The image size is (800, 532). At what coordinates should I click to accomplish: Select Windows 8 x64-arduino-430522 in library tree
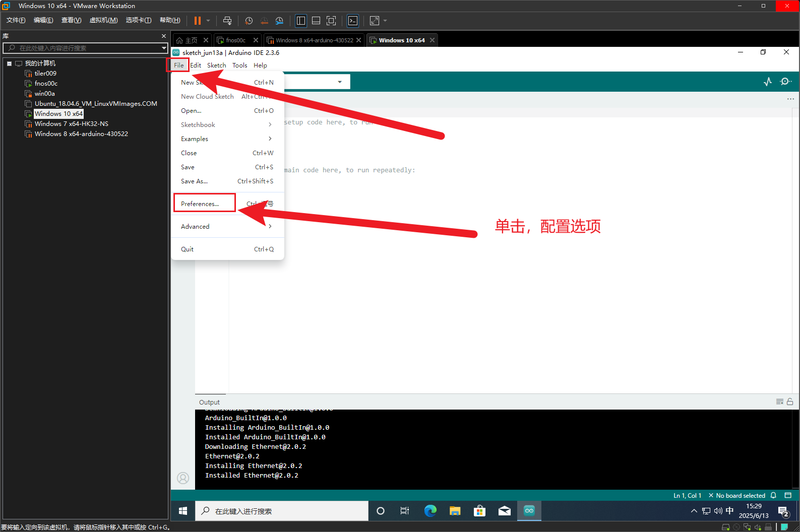81,134
